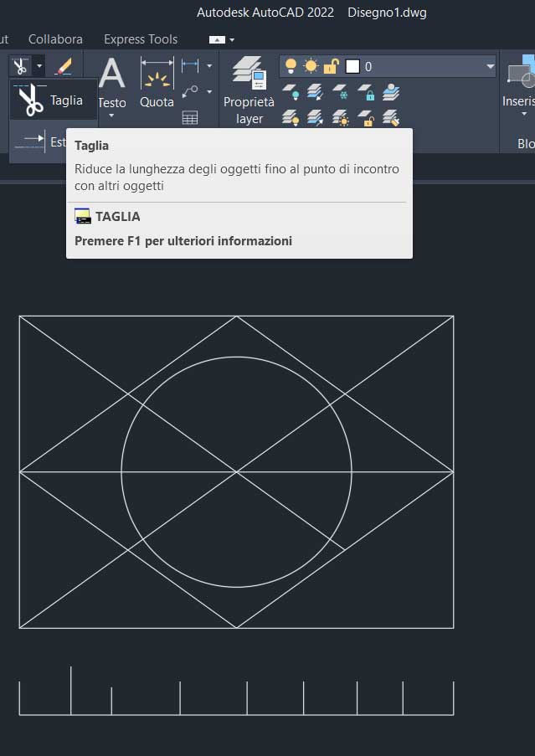Click the Layer Off icon
Viewport: 535px width, 756px height.
coord(291,92)
